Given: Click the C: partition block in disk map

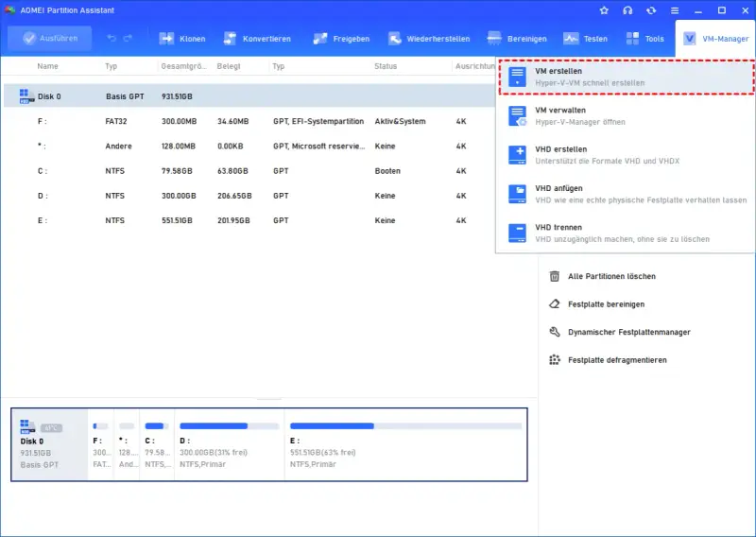Looking at the screenshot, I should point(157,444).
